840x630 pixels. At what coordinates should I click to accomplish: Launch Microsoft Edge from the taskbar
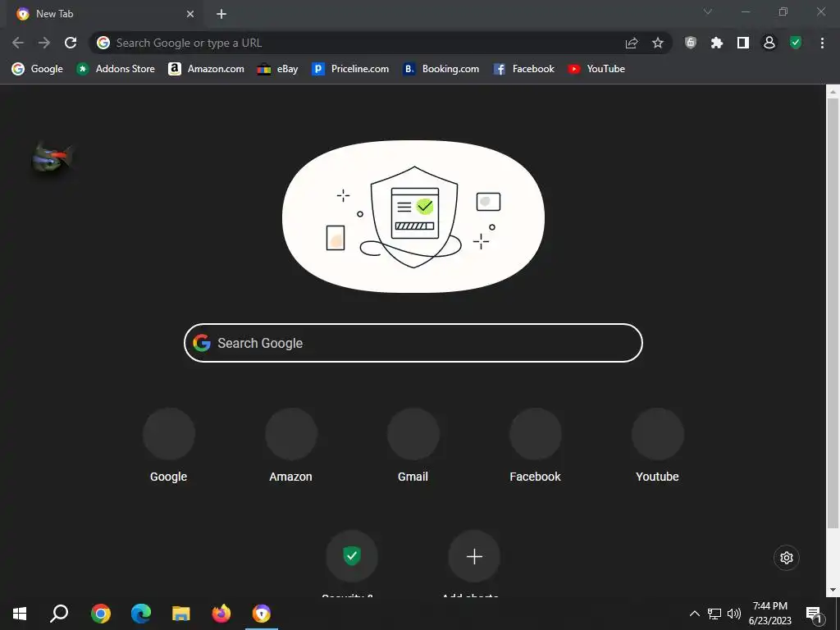pyautogui.click(x=141, y=614)
